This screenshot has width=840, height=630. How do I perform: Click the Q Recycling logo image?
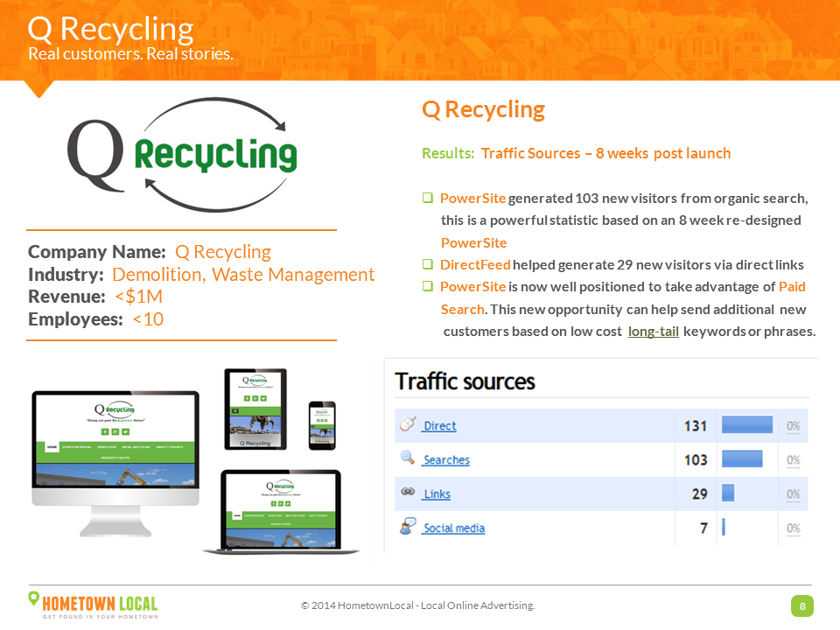pos(183,155)
